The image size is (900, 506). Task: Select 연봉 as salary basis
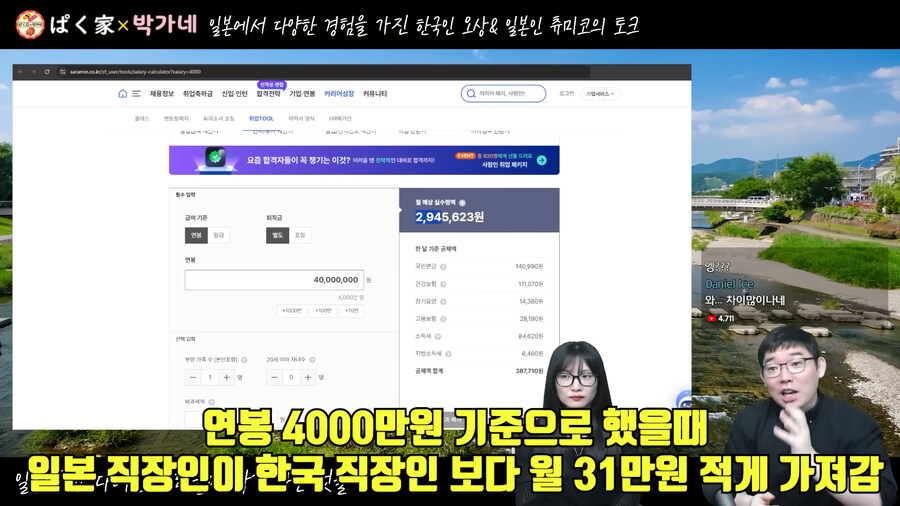click(196, 235)
